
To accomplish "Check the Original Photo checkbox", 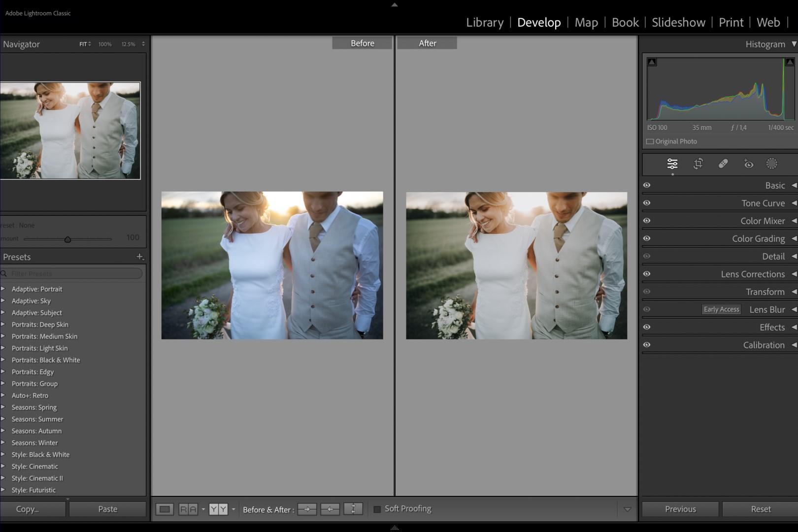I will point(650,141).
